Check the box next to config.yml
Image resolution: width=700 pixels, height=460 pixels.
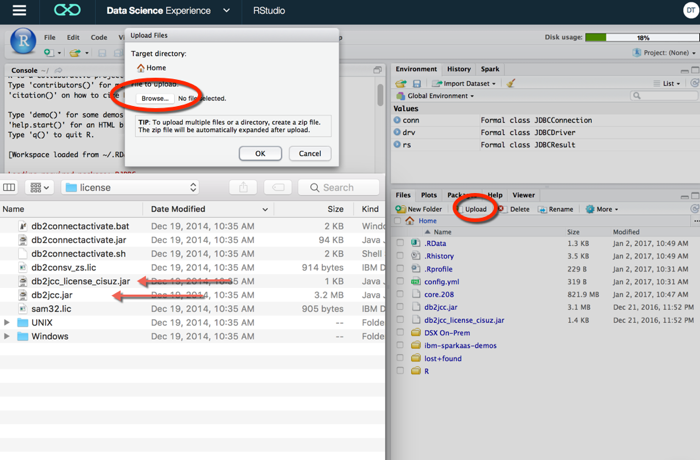point(400,281)
